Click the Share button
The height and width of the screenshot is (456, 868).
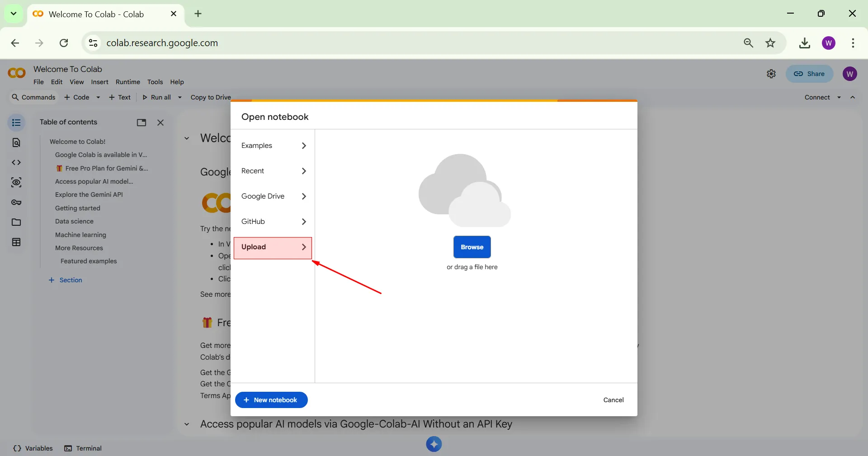[x=809, y=74]
